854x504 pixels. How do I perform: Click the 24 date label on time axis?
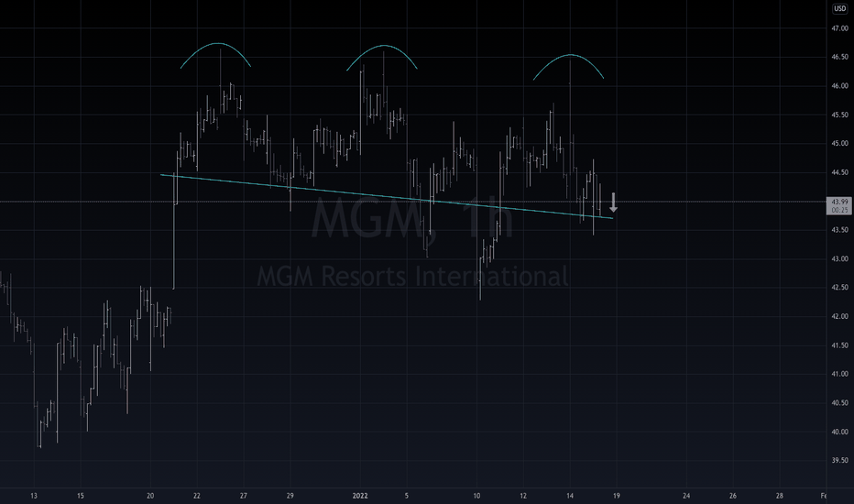pyautogui.click(x=686, y=496)
